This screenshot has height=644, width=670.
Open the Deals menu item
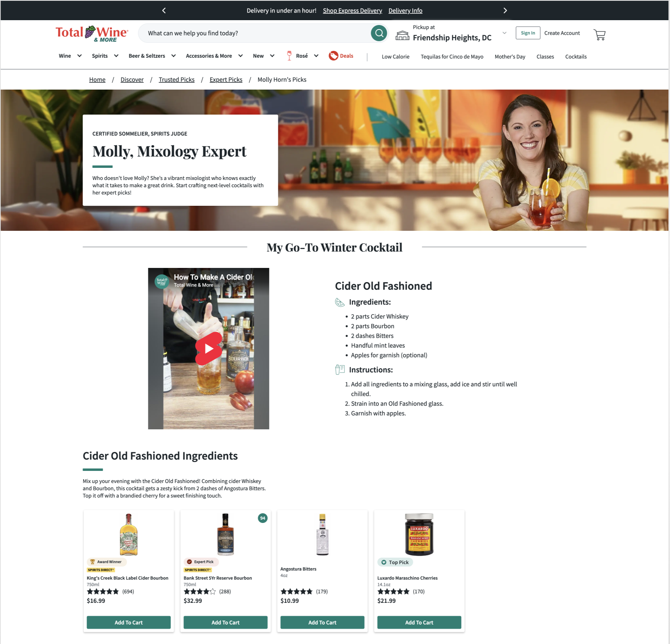coord(346,56)
